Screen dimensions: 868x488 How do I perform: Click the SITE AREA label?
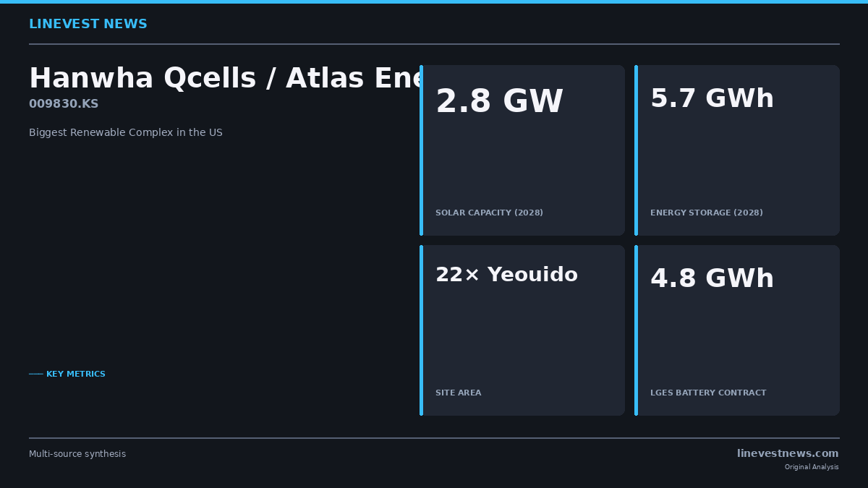pyautogui.click(x=458, y=393)
